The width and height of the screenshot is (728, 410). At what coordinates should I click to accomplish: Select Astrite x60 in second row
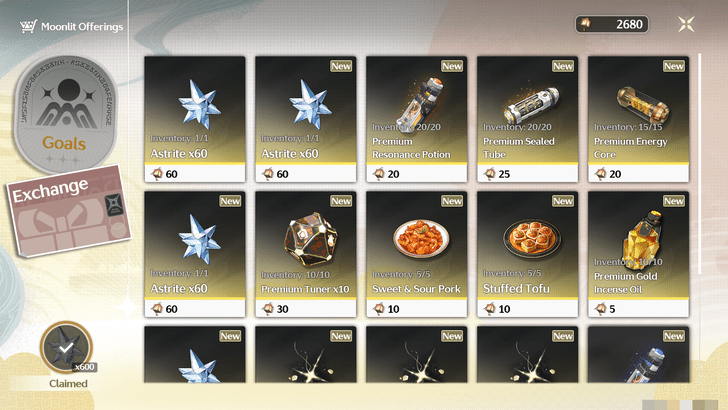tap(195, 254)
